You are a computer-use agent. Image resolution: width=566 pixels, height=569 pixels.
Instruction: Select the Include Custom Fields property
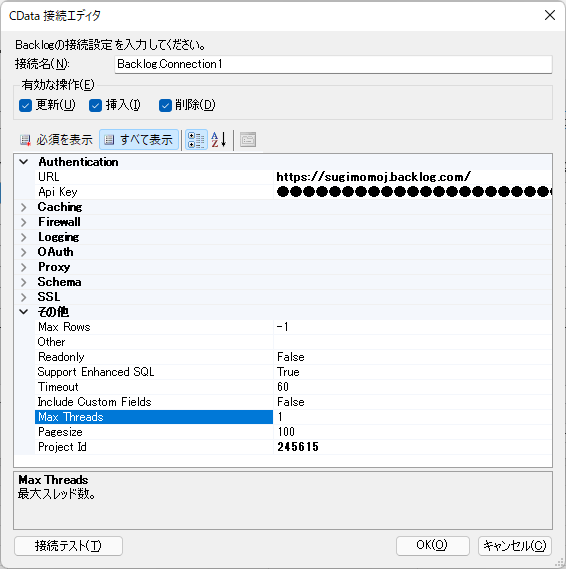pyautogui.click(x=154, y=402)
